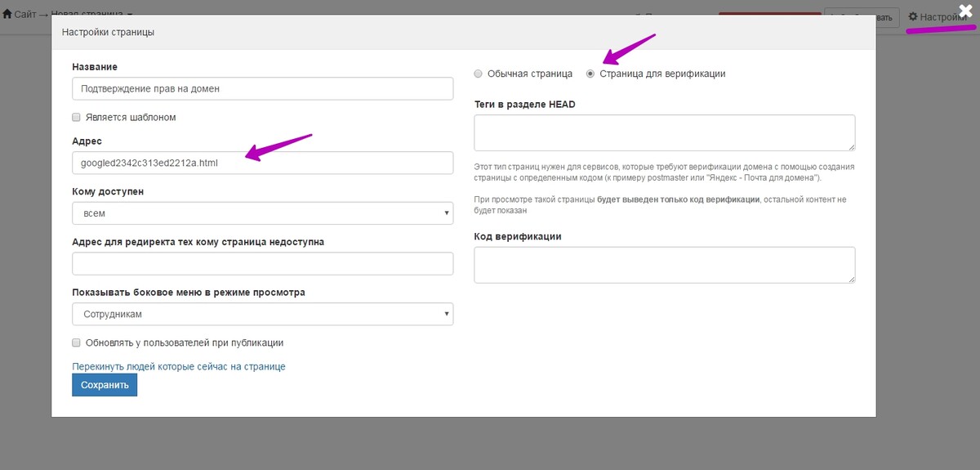Tick Обновлять у пользователей при публикации
The width and height of the screenshot is (980, 470).
pos(77,342)
